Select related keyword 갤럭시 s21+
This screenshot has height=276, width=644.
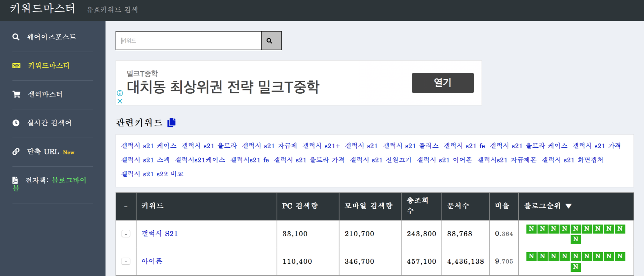pyautogui.click(x=321, y=146)
